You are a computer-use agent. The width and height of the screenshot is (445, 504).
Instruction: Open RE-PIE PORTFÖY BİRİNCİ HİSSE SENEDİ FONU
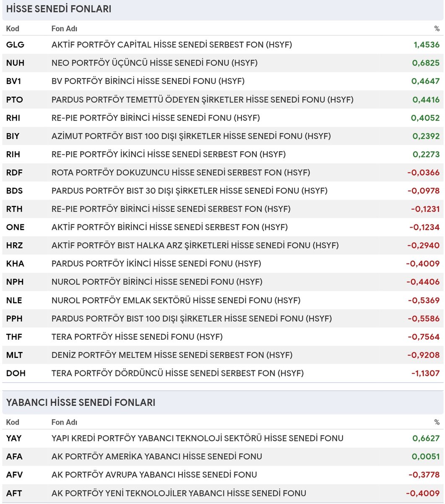pyautogui.click(x=156, y=118)
